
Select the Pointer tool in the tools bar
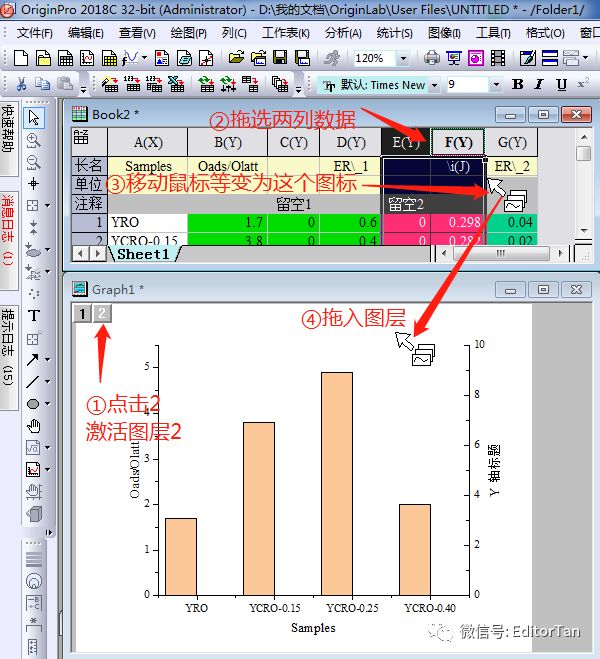coord(34,118)
